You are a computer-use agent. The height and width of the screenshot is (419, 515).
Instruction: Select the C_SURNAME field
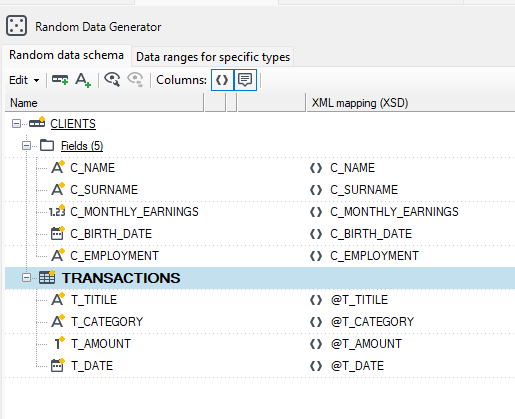[104, 190]
